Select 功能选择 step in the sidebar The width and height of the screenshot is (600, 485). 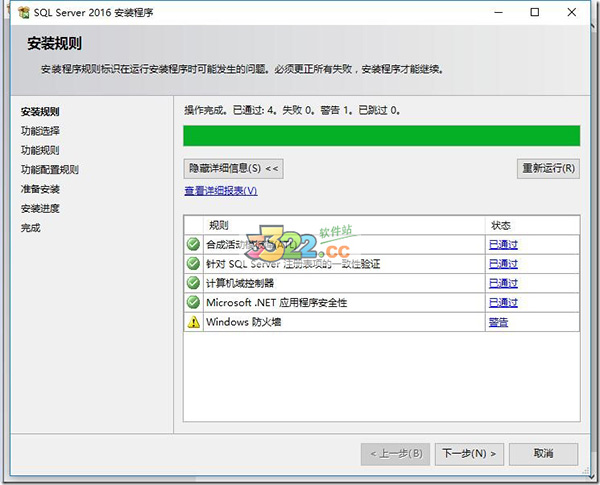pos(40,131)
